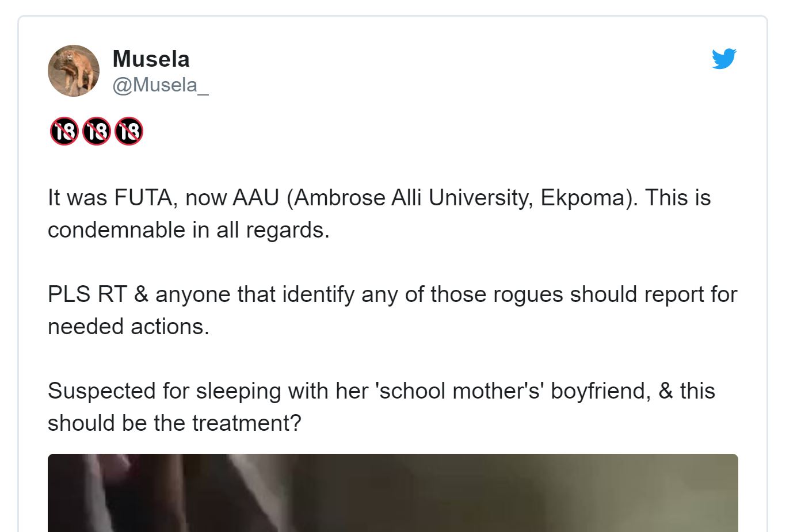Screen dimensions: 801x532
Task: Click the "'school mother's'" quoted phrase
Action: pos(459,391)
